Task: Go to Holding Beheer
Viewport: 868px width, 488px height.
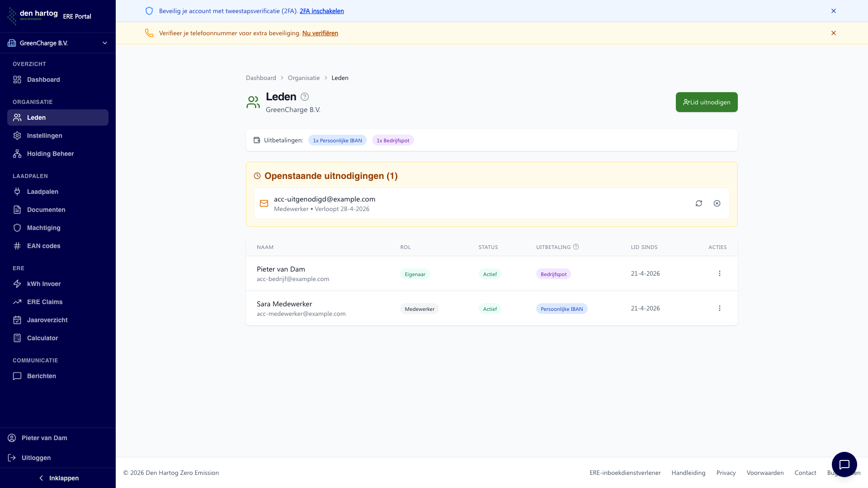Action: click(58, 154)
